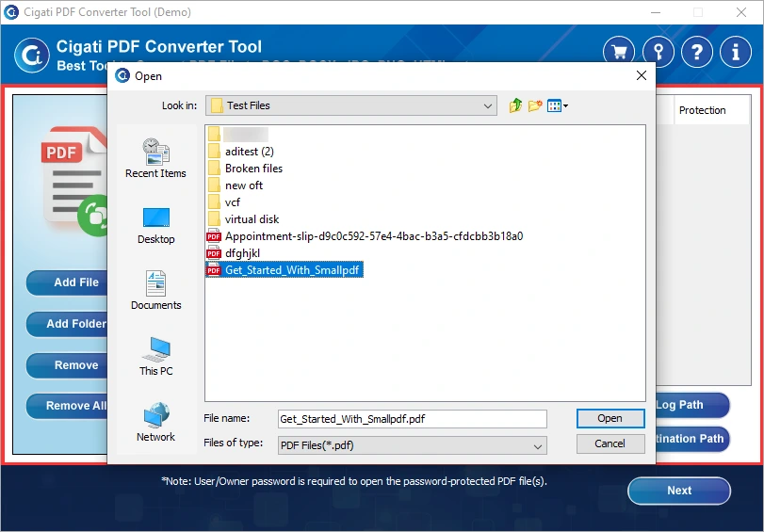This screenshot has height=532, width=764.
Task: Open the shopping cart buy icon
Action: [619, 52]
